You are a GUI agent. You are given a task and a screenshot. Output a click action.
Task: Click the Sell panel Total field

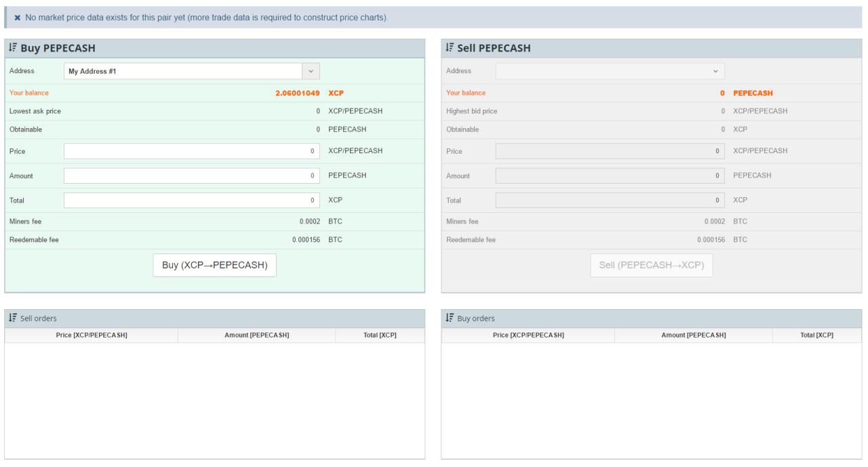pos(610,201)
